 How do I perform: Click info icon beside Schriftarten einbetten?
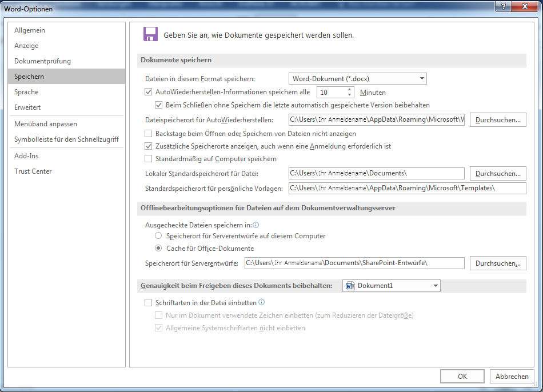pos(261,302)
